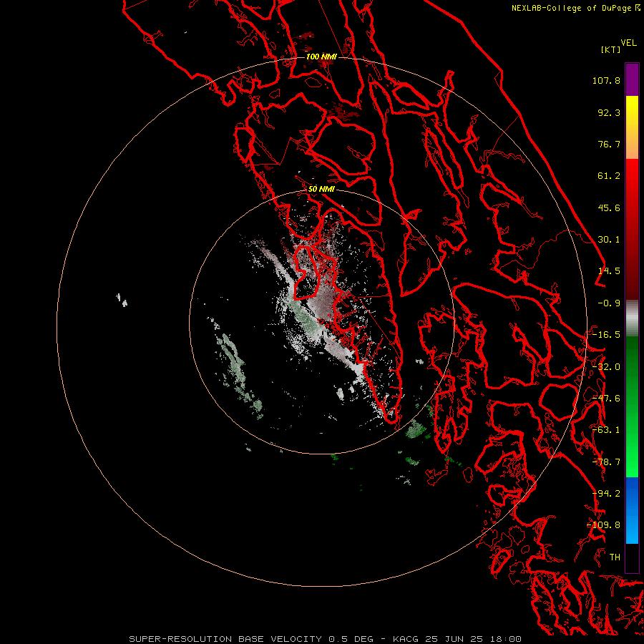
Task: Pick the purple segment of velocity color bar
Action: pos(632,79)
